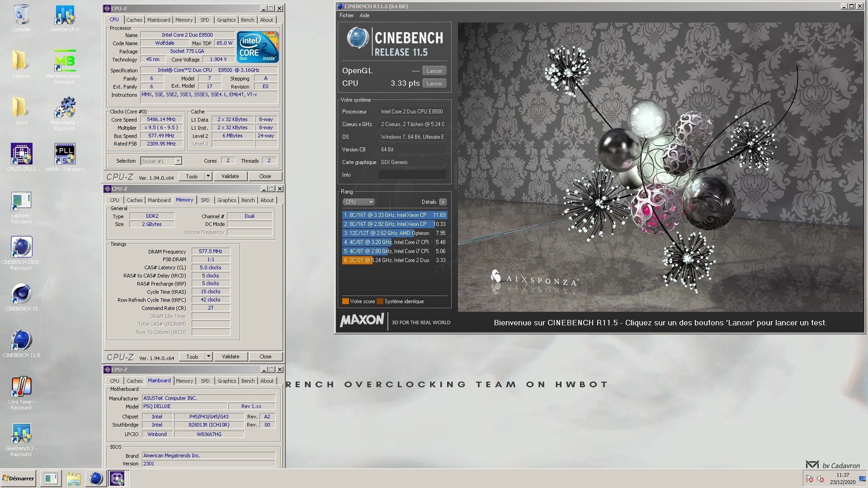This screenshot has width=868, height=488.
Task: Click Close in memory CPU-Z window
Action: point(265,357)
